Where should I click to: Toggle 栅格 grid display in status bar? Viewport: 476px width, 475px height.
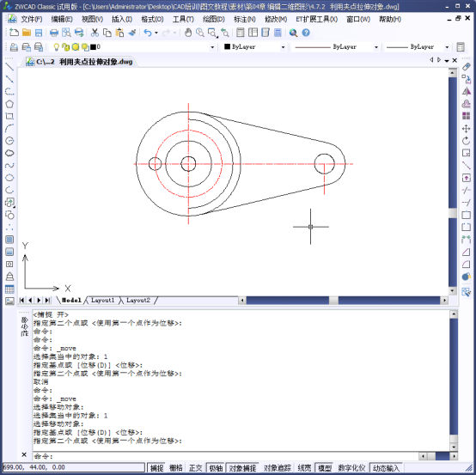click(x=176, y=468)
